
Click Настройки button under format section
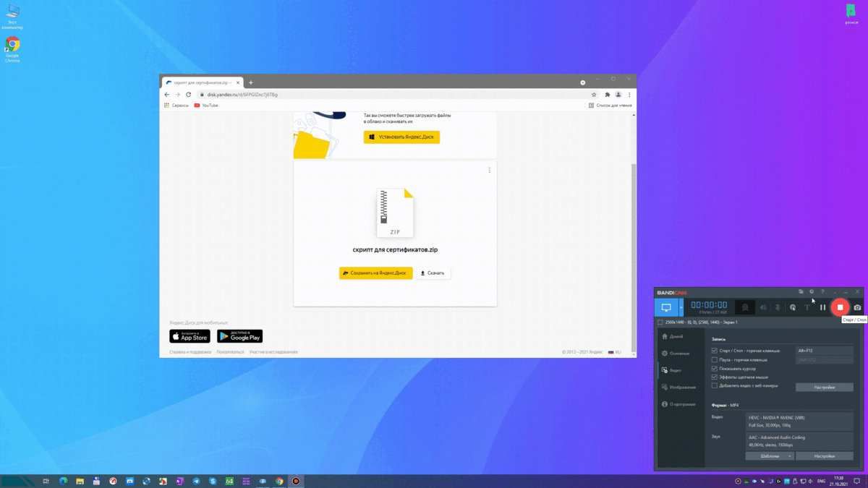pyautogui.click(x=824, y=456)
